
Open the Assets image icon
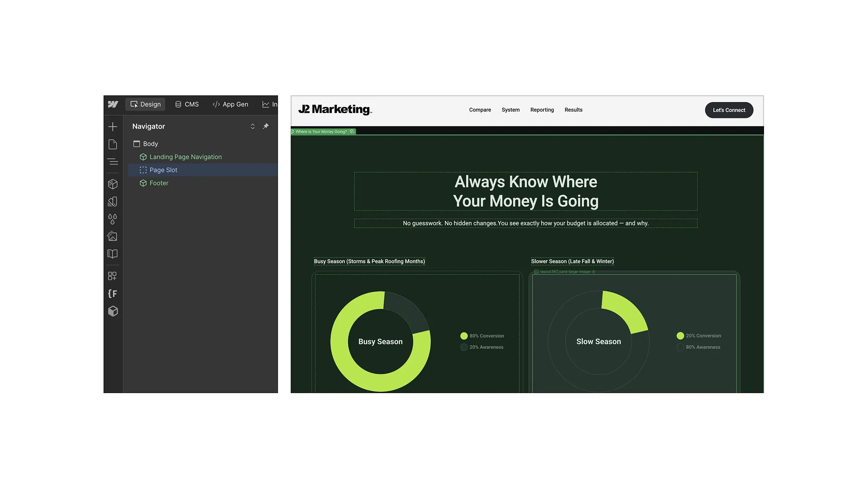[x=113, y=236]
